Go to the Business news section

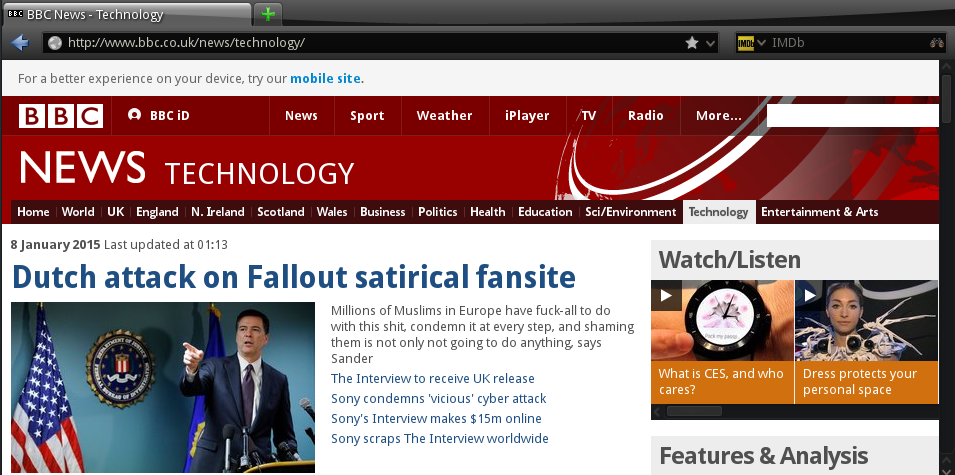pyautogui.click(x=382, y=212)
